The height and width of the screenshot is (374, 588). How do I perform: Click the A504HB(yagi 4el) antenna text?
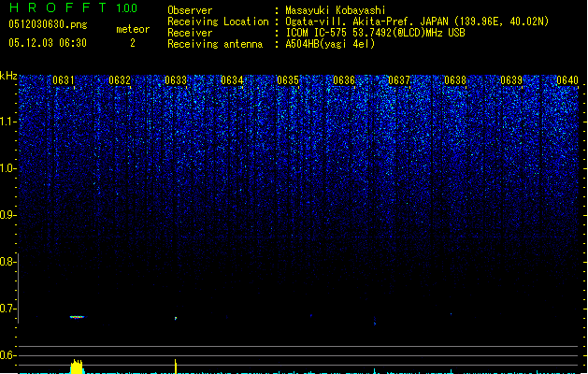pos(330,44)
